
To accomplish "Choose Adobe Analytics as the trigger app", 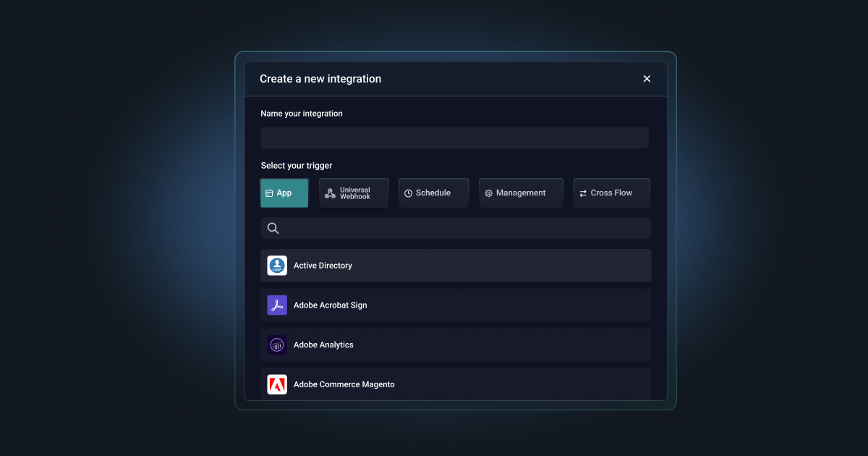I will pos(456,345).
